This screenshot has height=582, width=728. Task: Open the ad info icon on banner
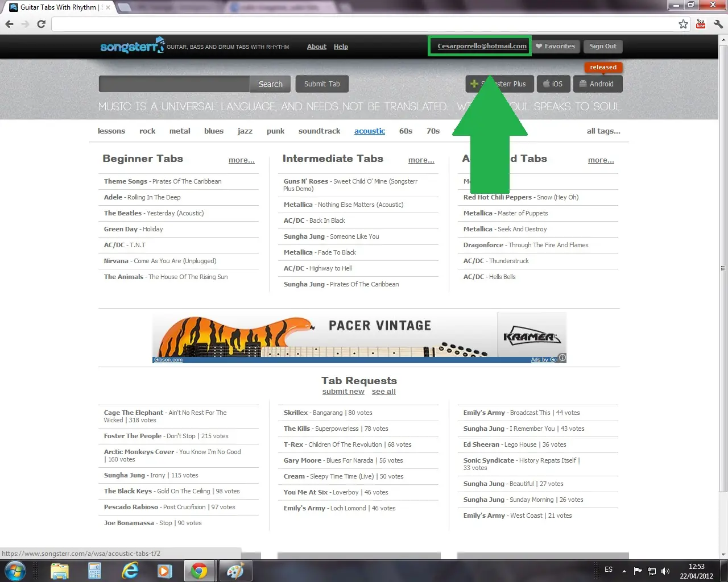click(x=562, y=358)
